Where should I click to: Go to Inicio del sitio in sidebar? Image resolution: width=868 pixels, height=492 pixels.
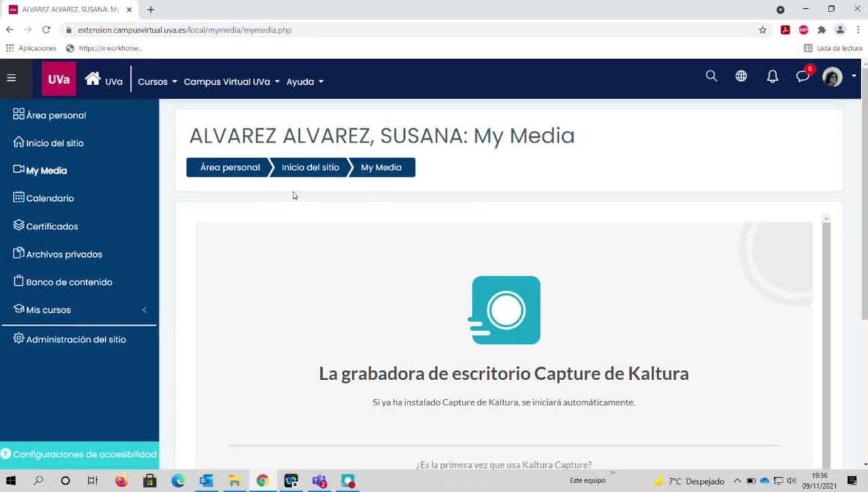(x=48, y=143)
